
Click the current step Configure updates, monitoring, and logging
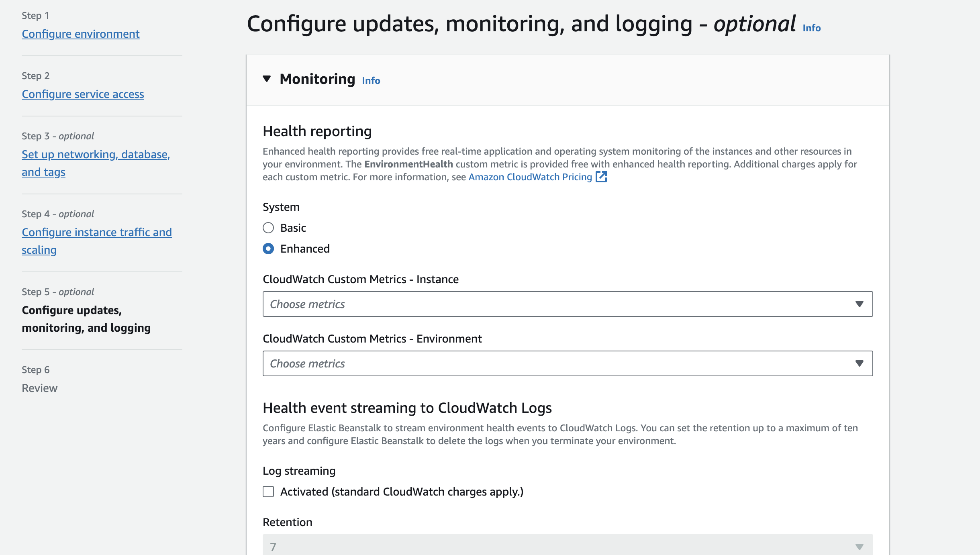86,319
